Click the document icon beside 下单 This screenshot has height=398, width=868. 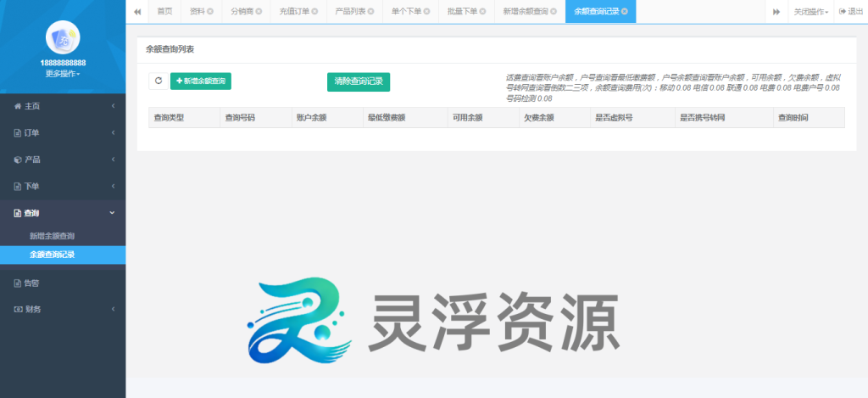point(17,186)
